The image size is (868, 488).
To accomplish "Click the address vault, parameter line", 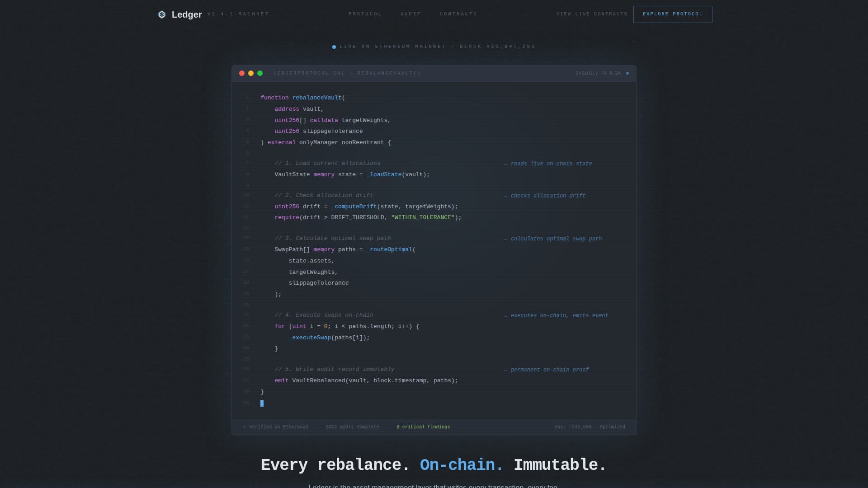I will [x=299, y=109].
